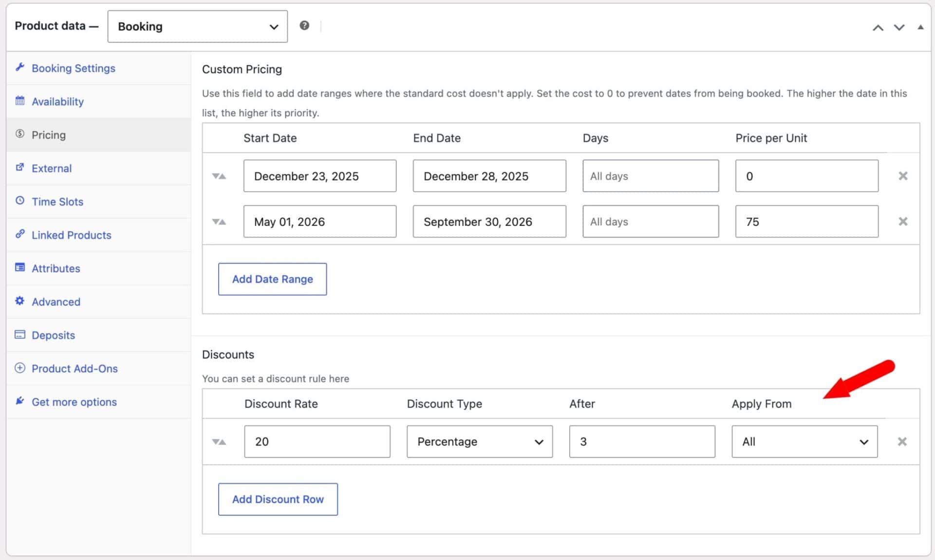This screenshot has width=935, height=560.
Task: Click the Discount Rate column header
Action: 281,404
